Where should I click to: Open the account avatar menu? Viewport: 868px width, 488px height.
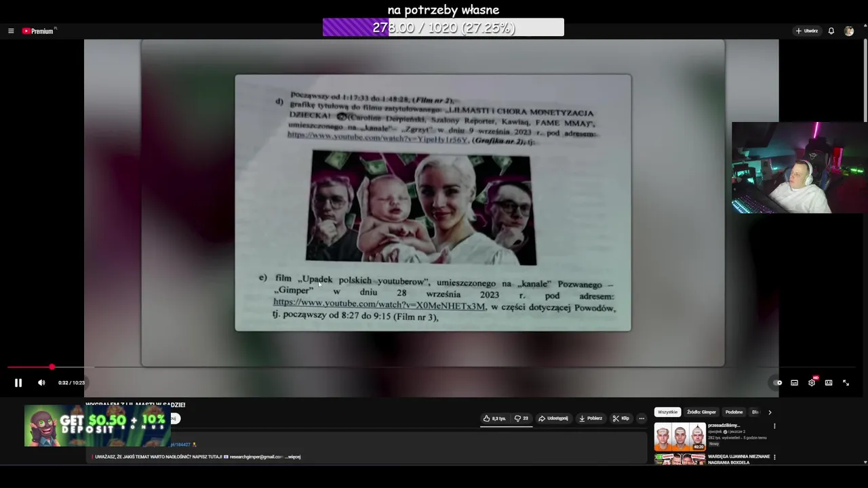(x=849, y=31)
